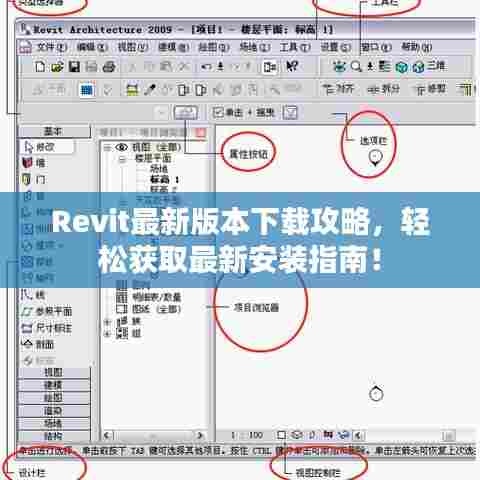The height and width of the screenshot is (480, 480).
Task: Select the 线 line tool
Action: click(x=33, y=295)
